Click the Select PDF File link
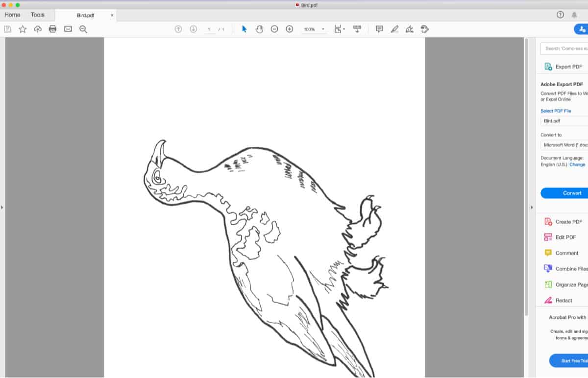 click(x=556, y=111)
